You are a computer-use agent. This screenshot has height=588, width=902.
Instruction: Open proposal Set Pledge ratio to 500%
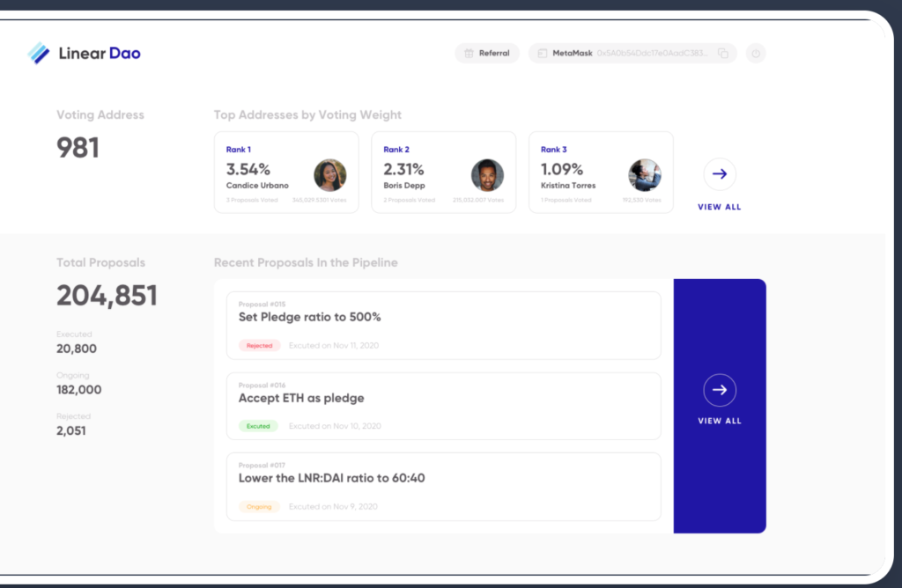click(x=444, y=326)
